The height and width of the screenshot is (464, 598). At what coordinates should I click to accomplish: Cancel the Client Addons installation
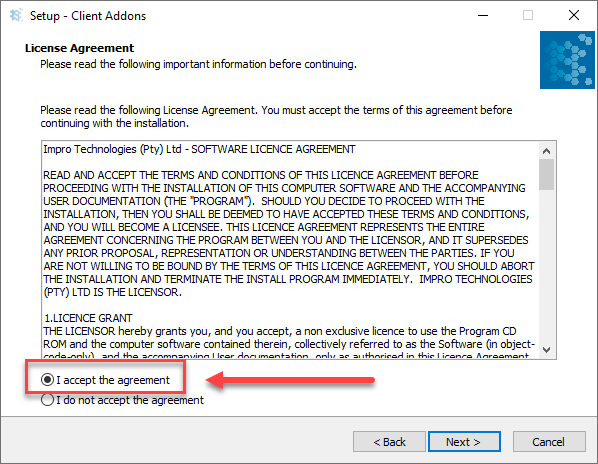pyautogui.click(x=549, y=442)
